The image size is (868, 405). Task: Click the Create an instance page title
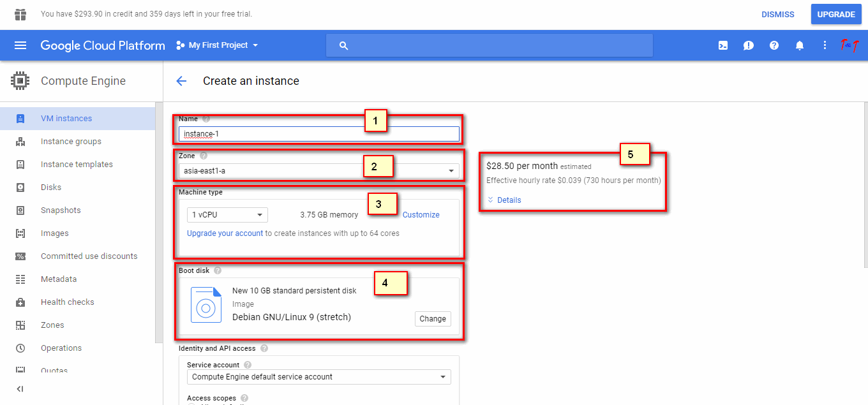click(x=251, y=81)
